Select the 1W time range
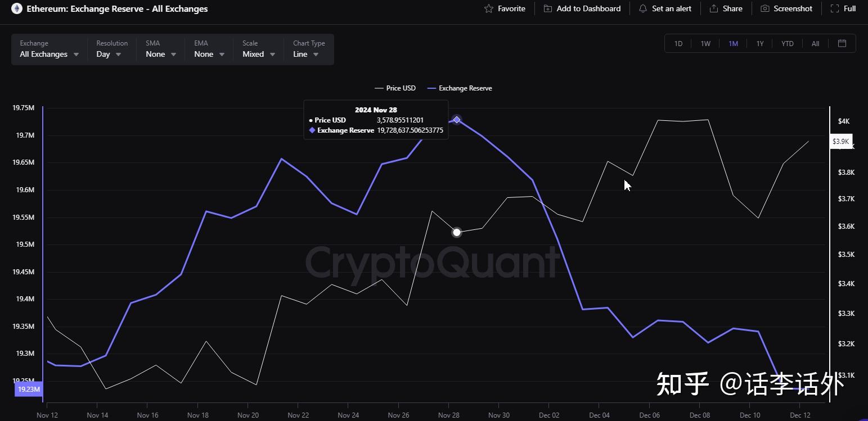The height and width of the screenshot is (421, 868). pos(705,43)
